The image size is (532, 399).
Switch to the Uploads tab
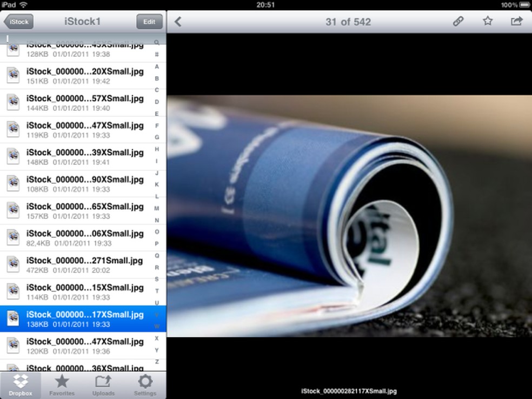click(103, 385)
